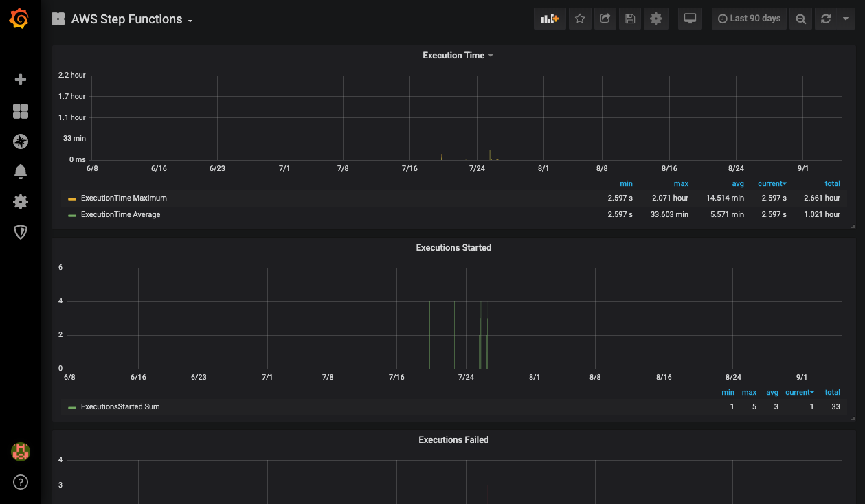Sort Execution Time legend by max
865x504 pixels.
click(681, 184)
